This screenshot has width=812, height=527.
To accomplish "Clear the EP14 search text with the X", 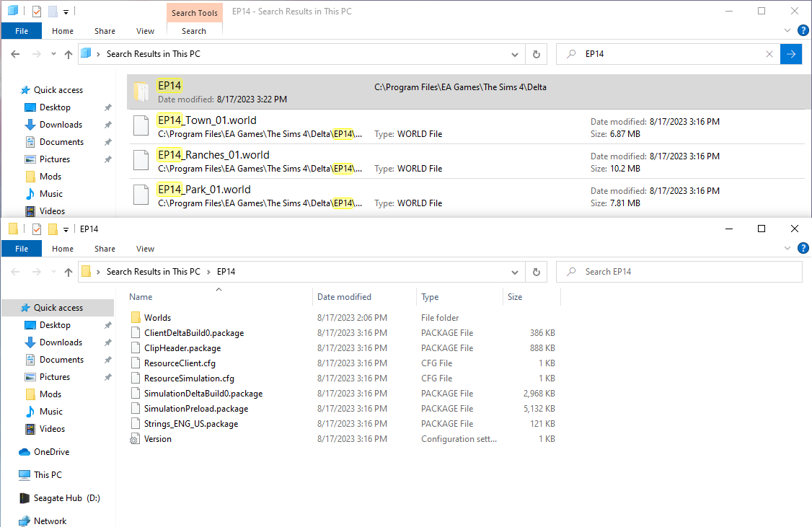I will [769, 54].
